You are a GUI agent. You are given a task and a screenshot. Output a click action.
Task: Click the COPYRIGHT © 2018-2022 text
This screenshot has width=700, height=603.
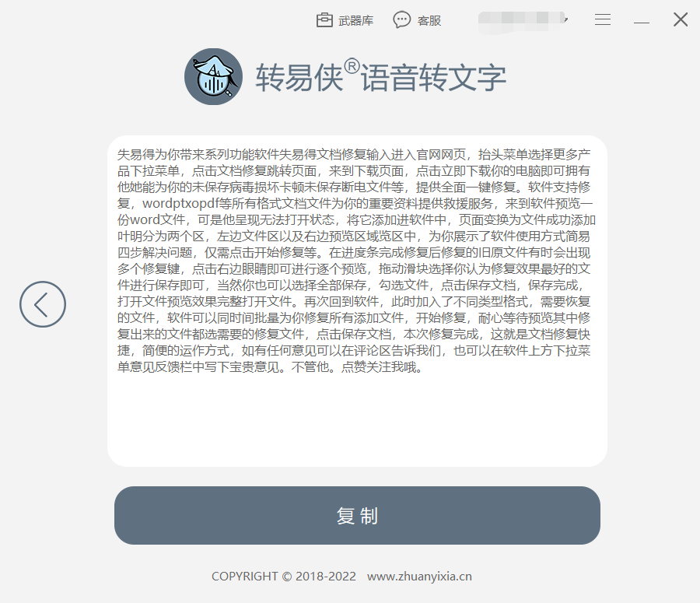(x=284, y=577)
